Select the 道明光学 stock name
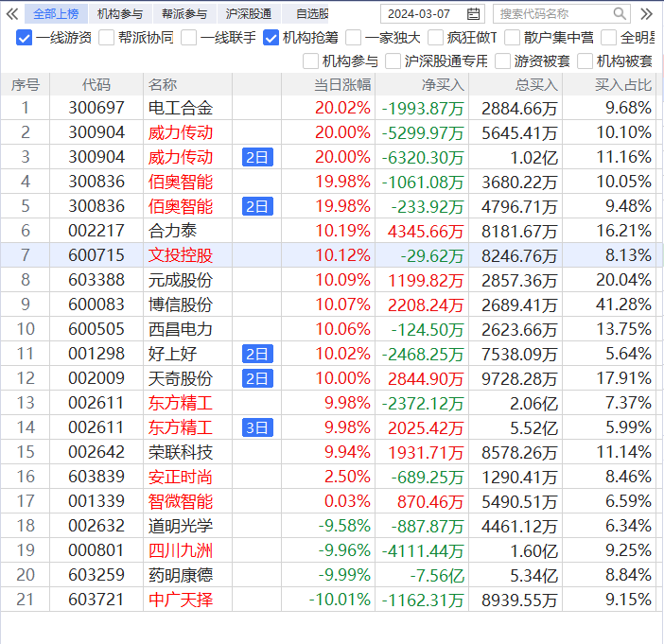 coord(181,526)
